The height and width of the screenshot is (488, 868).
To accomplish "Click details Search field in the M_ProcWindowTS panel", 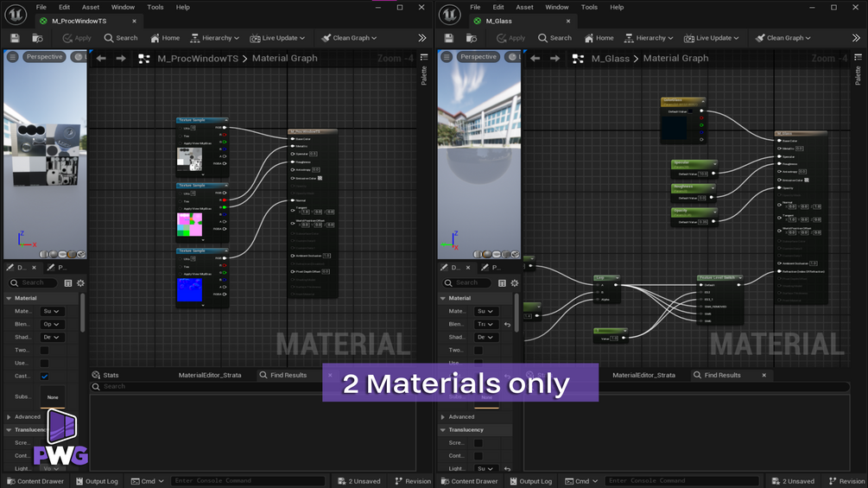I will 33,282.
